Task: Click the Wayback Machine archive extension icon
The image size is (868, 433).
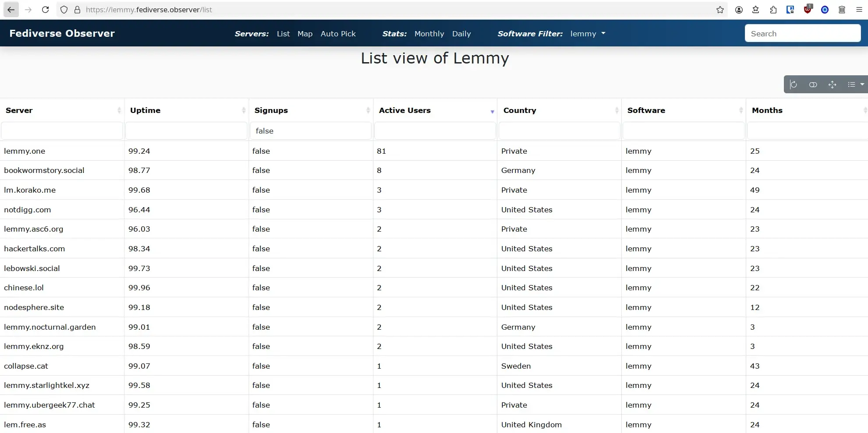Action: pyautogui.click(x=842, y=10)
